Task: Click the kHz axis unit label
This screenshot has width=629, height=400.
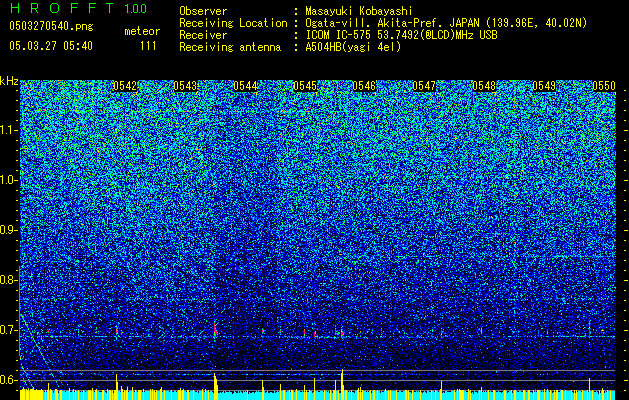Action: pos(9,81)
